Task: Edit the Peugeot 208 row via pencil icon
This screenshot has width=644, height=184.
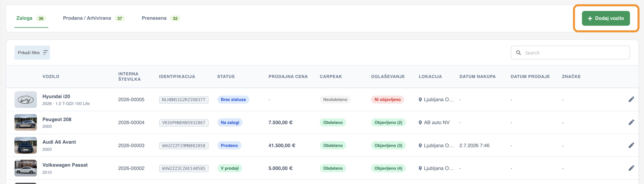Action: (x=631, y=123)
